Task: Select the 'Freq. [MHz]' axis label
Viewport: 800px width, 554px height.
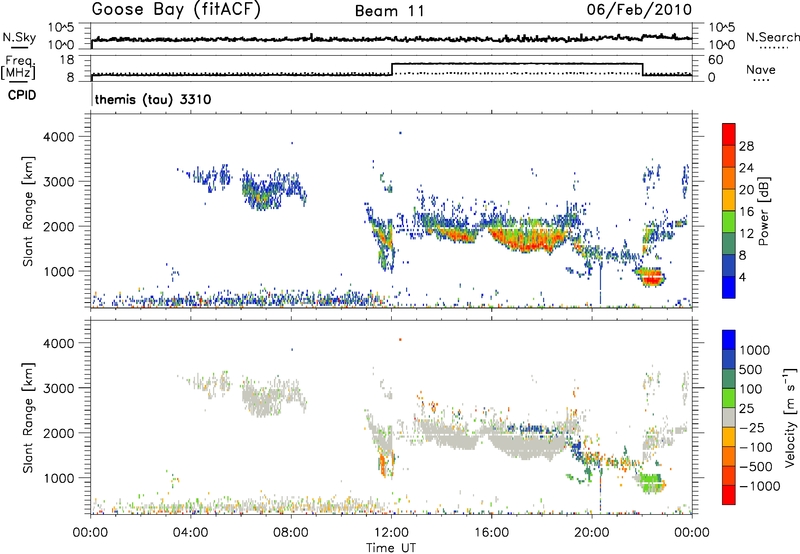Action: [x=19, y=67]
